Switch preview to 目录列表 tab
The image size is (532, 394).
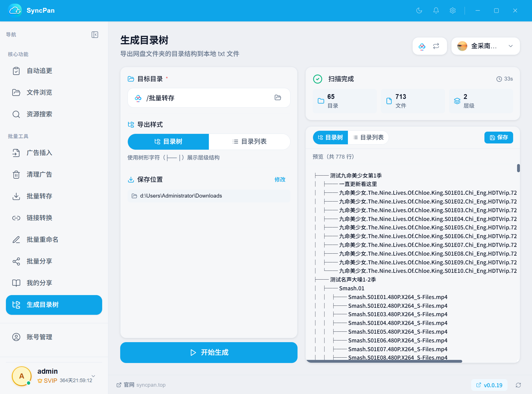(368, 138)
